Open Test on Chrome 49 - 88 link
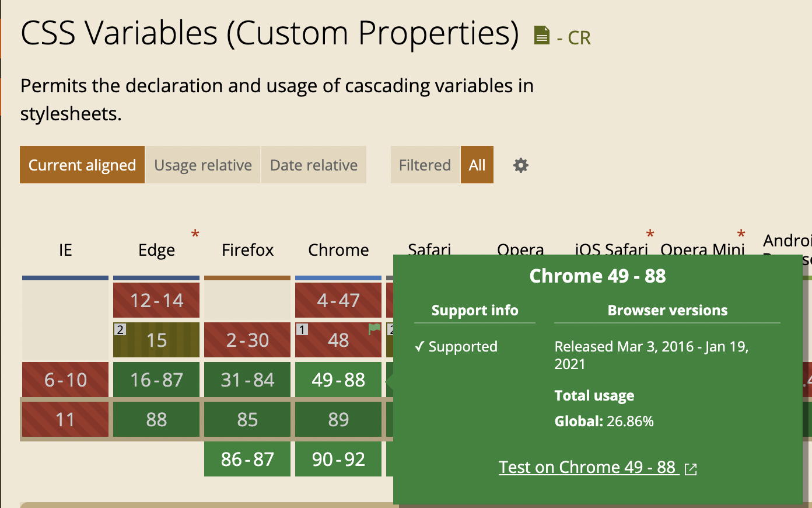This screenshot has height=508, width=812. click(x=588, y=467)
